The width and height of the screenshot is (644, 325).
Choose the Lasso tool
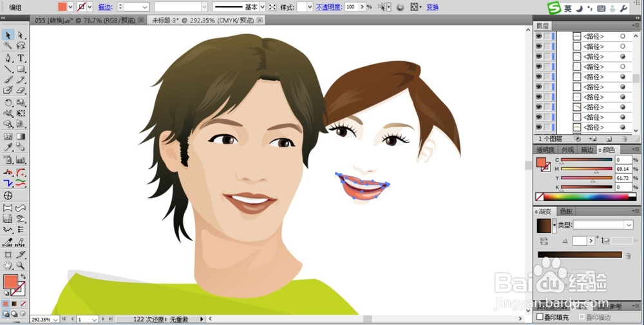[x=21, y=46]
